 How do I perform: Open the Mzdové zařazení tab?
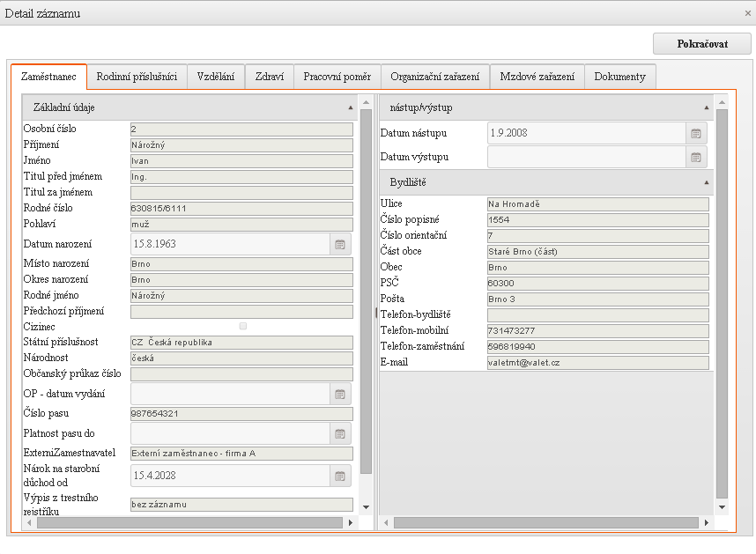[537, 77]
